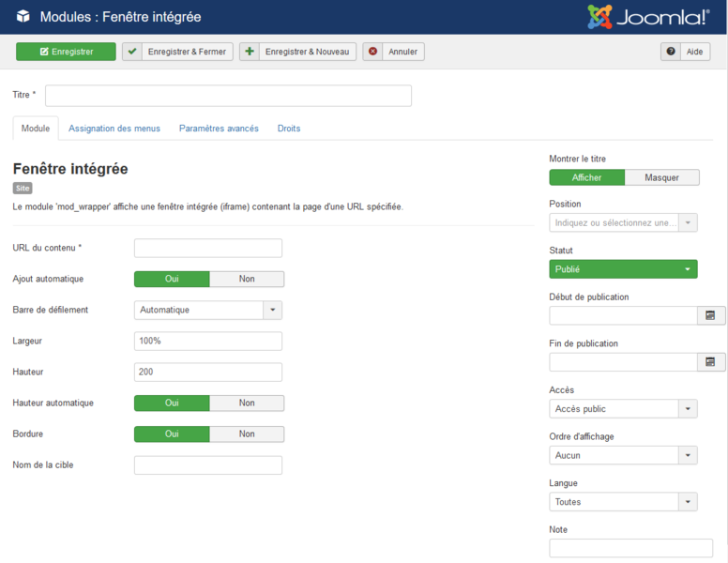728x563 pixels.
Task: Click the green checkmark icon on Enregistrer & Fermer
Action: pos(132,52)
